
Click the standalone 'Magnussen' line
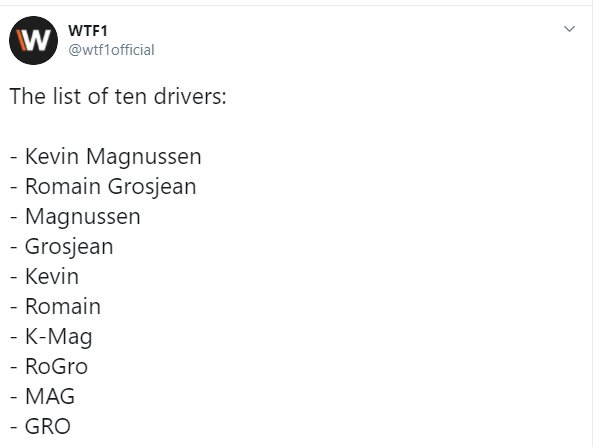point(75,217)
